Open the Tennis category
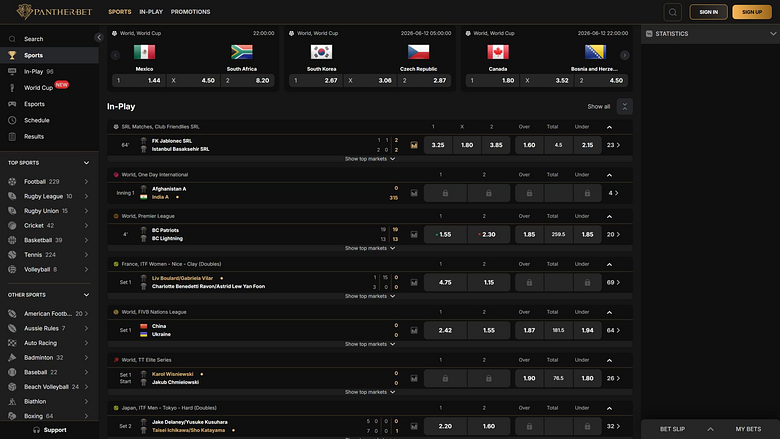Image resolution: width=780 pixels, height=439 pixels. pyautogui.click(x=48, y=255)
